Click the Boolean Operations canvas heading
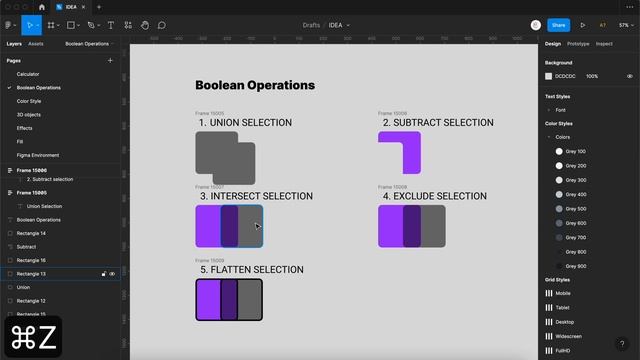This screenshot has width=640, height=360. [255, 85]
